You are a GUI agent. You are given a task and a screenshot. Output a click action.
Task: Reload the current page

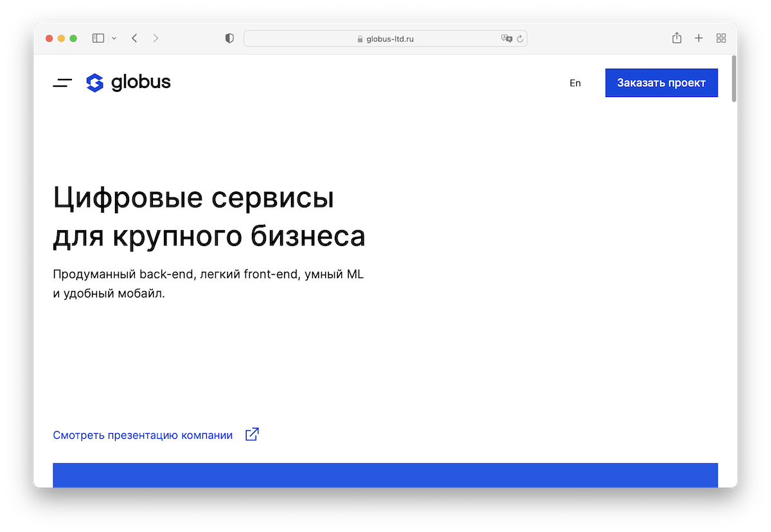pyautogui.click(x=520, y=39)
